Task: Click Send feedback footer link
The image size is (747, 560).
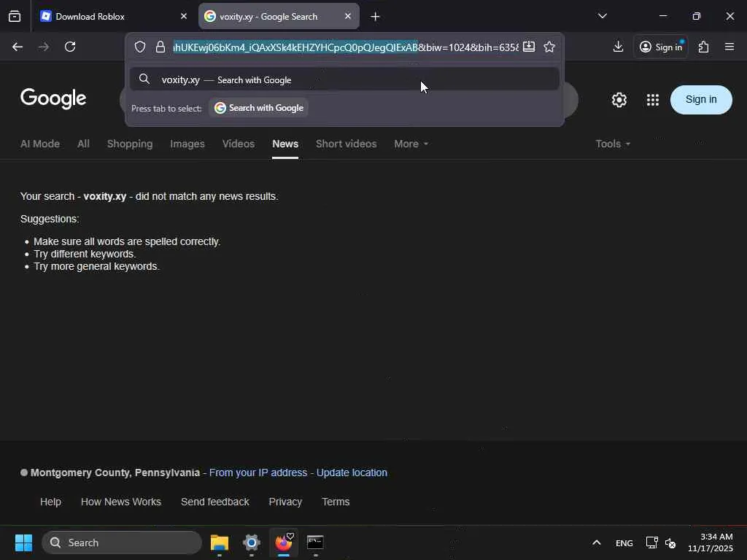Action: 215,502
